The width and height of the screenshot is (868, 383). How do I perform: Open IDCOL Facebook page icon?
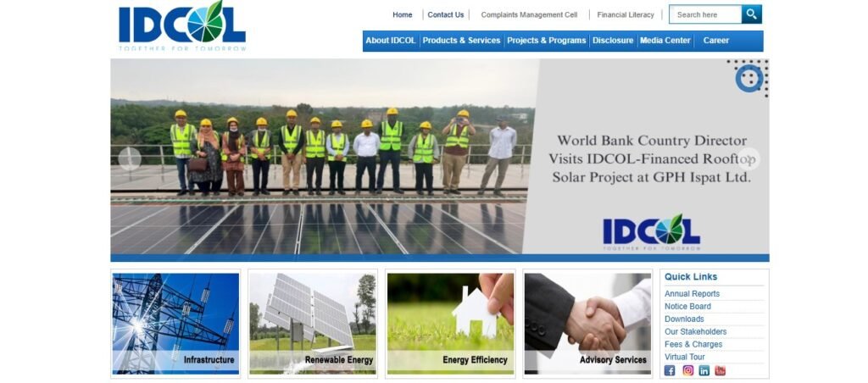[x=670, y=371]
